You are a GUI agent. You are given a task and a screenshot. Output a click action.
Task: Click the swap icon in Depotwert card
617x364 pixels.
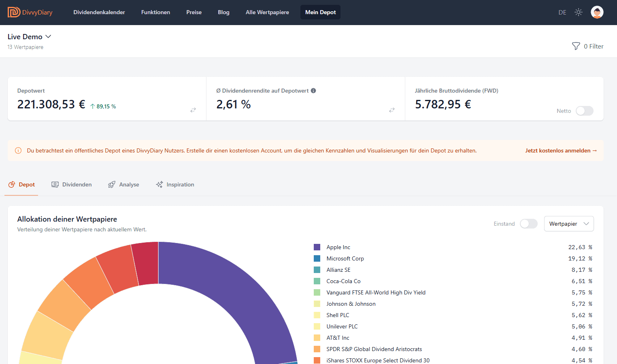click(193, 110)
